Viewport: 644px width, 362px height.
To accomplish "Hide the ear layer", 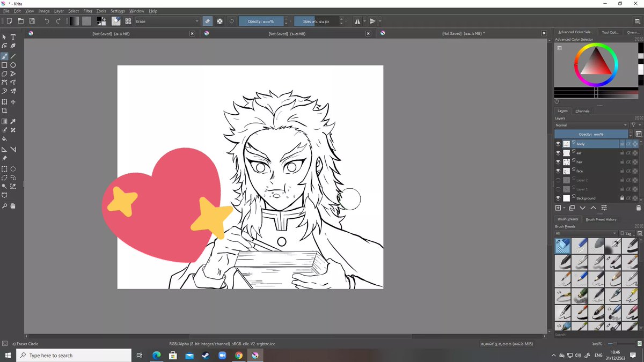I will [558, 153].
